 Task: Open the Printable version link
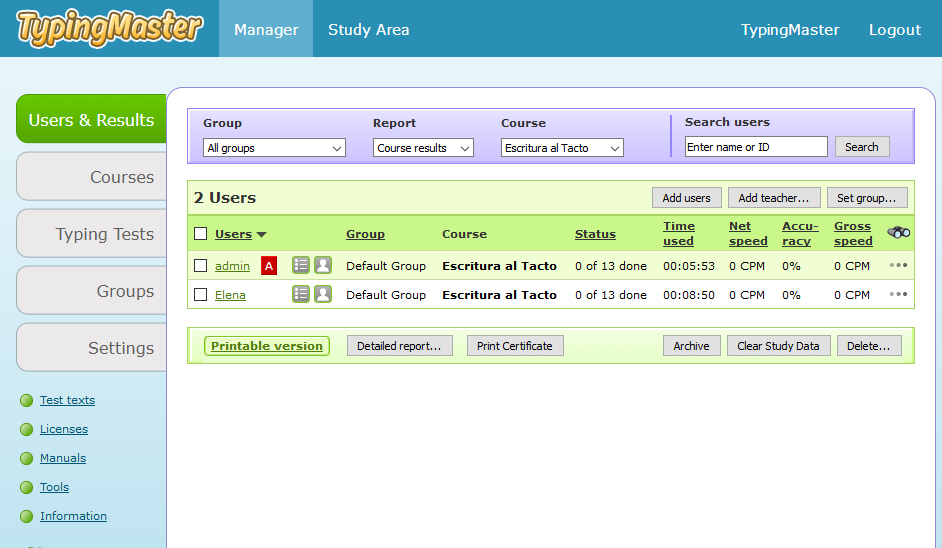pyautogui.click(x=267, y=346)
